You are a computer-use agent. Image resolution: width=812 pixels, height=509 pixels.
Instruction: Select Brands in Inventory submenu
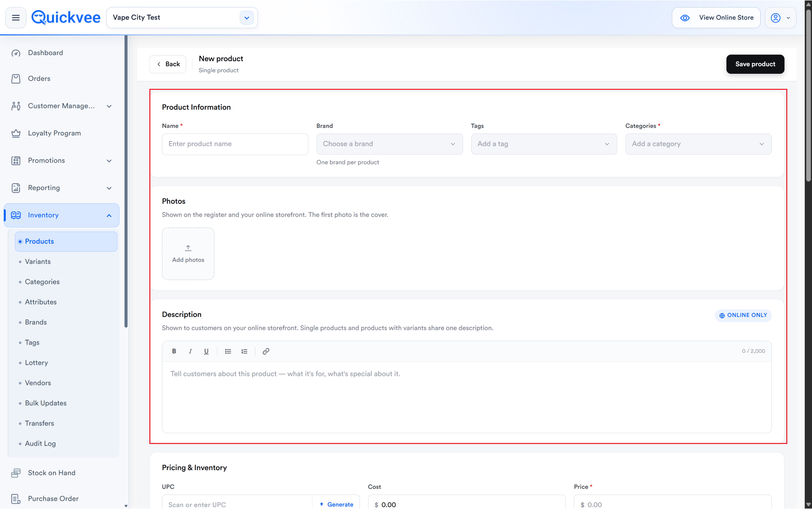(x=66, y=322)
